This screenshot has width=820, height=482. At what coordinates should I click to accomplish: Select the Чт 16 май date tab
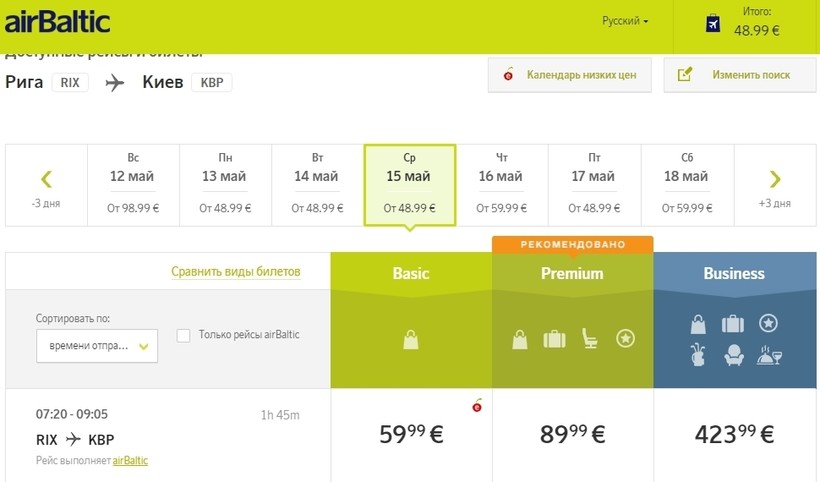[502, 186]
